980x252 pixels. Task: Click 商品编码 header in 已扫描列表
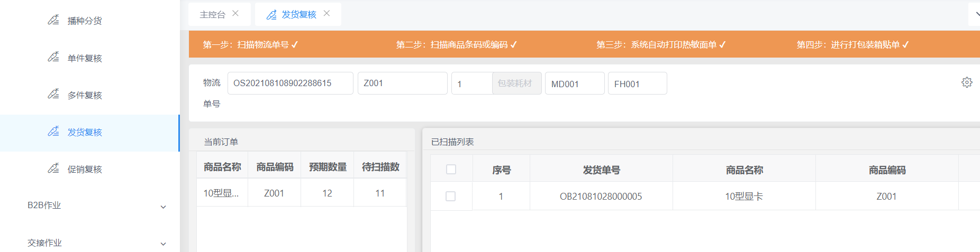(887, 170)
